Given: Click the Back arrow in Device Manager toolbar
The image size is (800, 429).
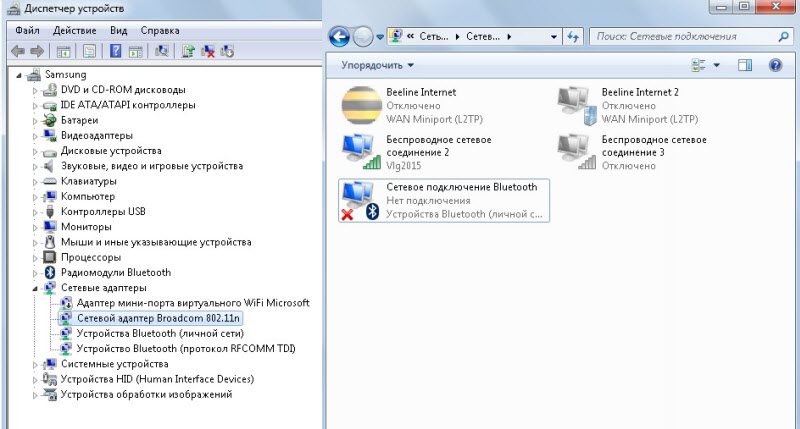Looking at the screenshot, I should click(18, 51).
